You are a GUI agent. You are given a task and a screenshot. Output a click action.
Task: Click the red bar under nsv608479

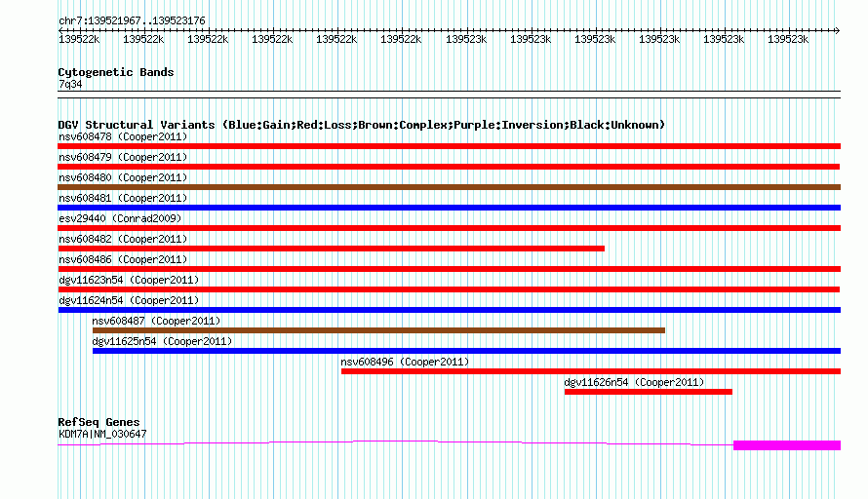point(449,167)
